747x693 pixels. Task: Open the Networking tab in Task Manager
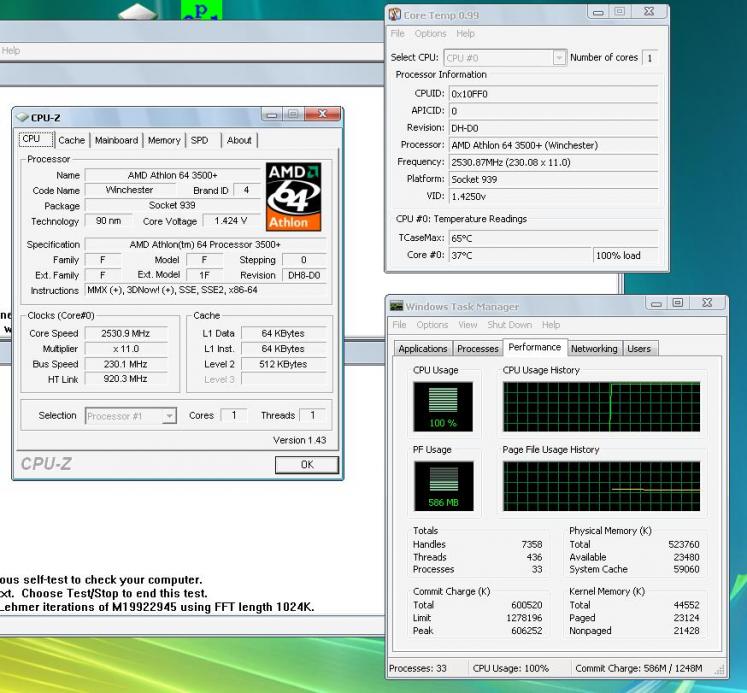(594, 349)
